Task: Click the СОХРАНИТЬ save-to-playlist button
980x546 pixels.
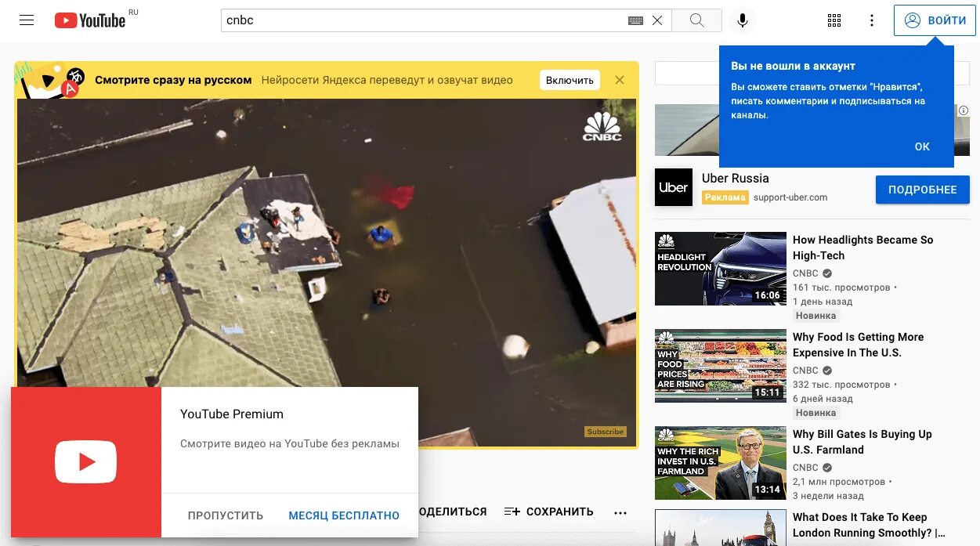Action: click(549, 512)
